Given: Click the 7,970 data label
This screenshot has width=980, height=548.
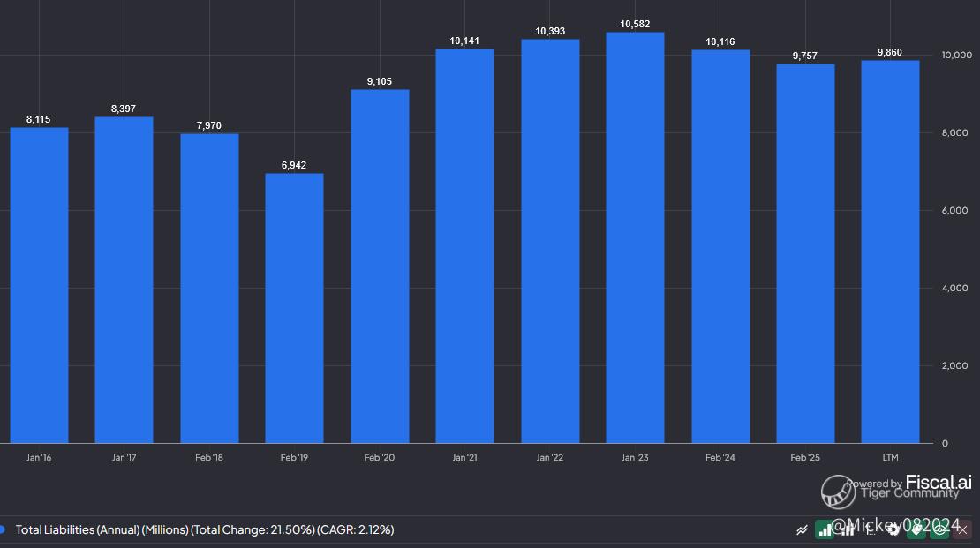Looking at the screenshot, I should (209, 125).
